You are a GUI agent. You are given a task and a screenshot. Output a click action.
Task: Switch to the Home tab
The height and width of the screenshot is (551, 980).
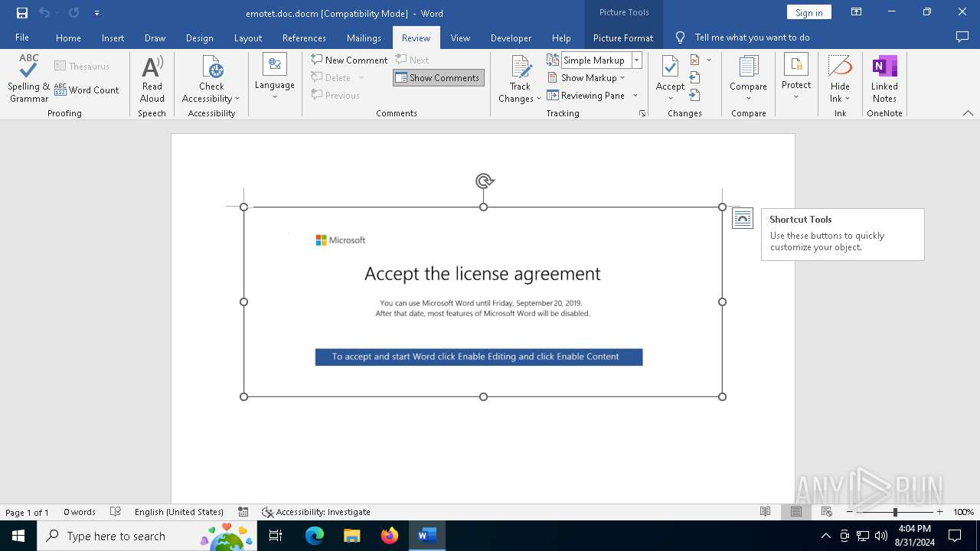(68, 37)
